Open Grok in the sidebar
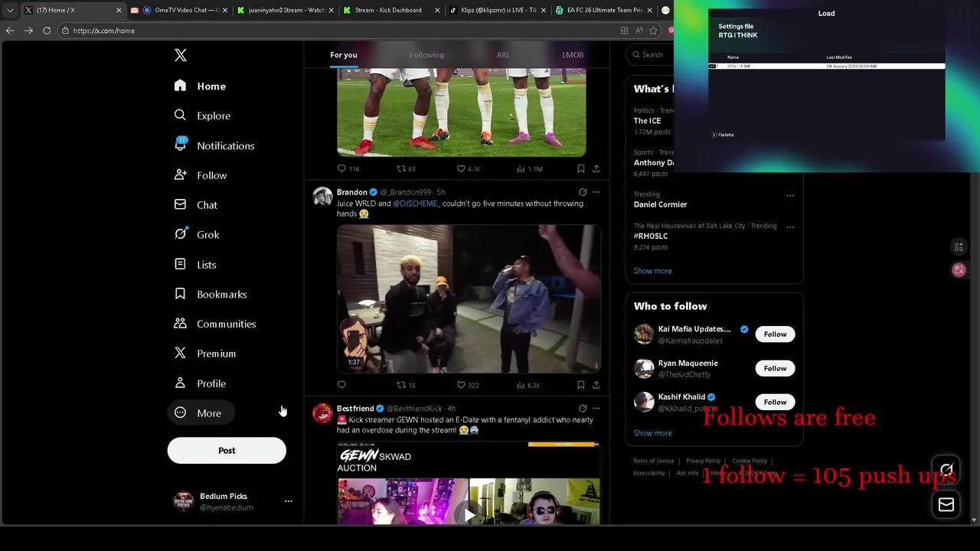Image resolution: width=980 pixels, height=551 pixels. [198, 235]
